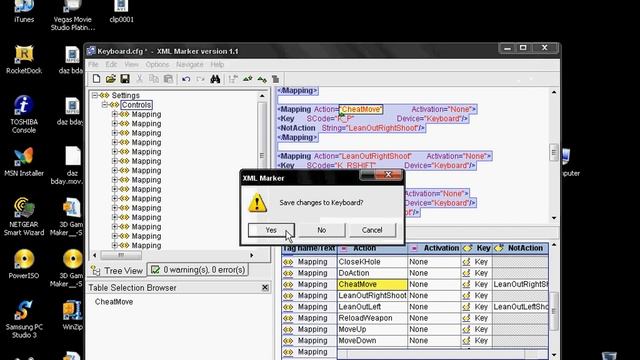Image resolution: width=640 pixels, height=360 pixels.
Task: Click the Key icon in DoAction row
Action: (x=467, y=273)
